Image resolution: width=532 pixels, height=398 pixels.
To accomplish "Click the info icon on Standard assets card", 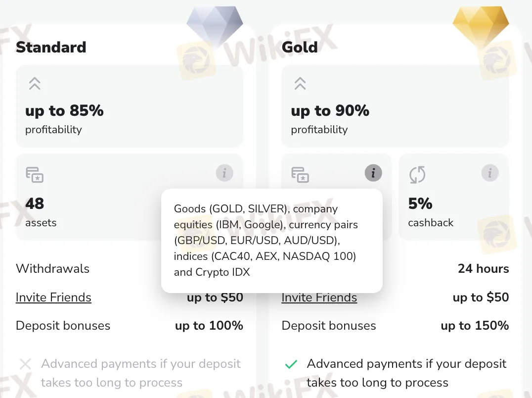I will (224, 173).
